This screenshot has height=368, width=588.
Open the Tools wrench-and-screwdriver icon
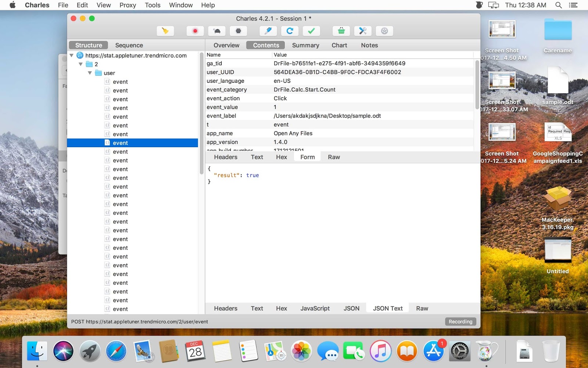[x=363, y=31]
